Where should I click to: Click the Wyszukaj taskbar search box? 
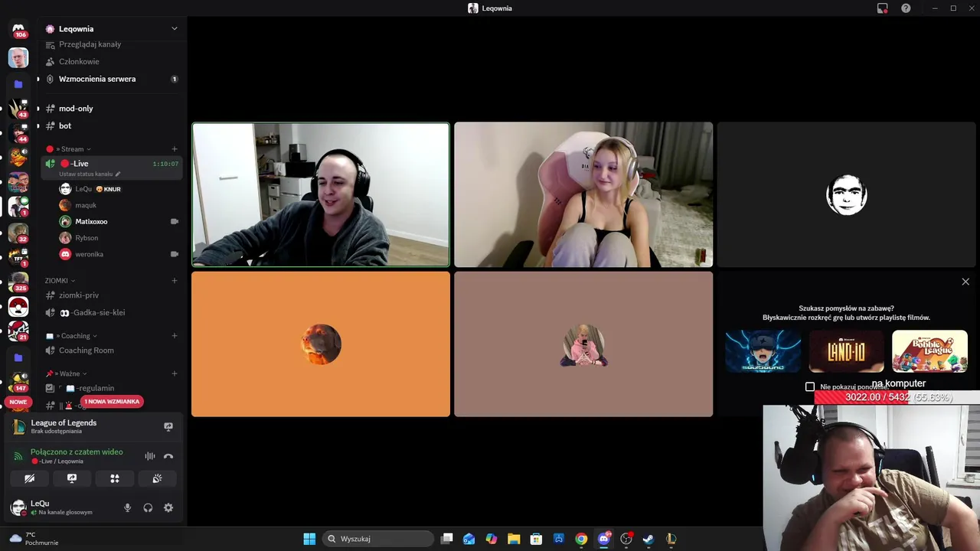378,539
